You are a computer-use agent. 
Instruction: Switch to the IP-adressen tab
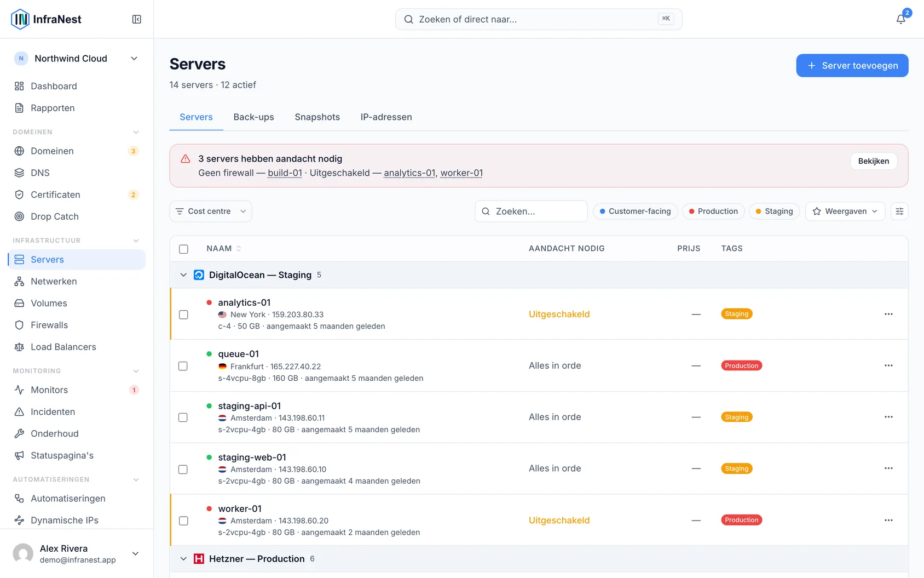pos(386,117)
